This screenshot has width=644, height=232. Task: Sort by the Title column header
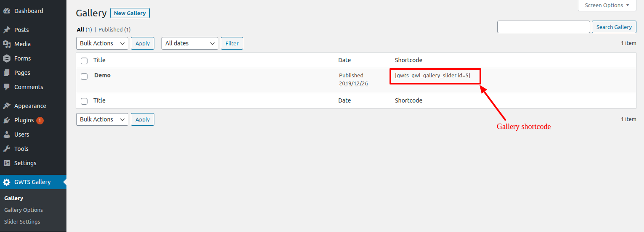tap(99, 60)
